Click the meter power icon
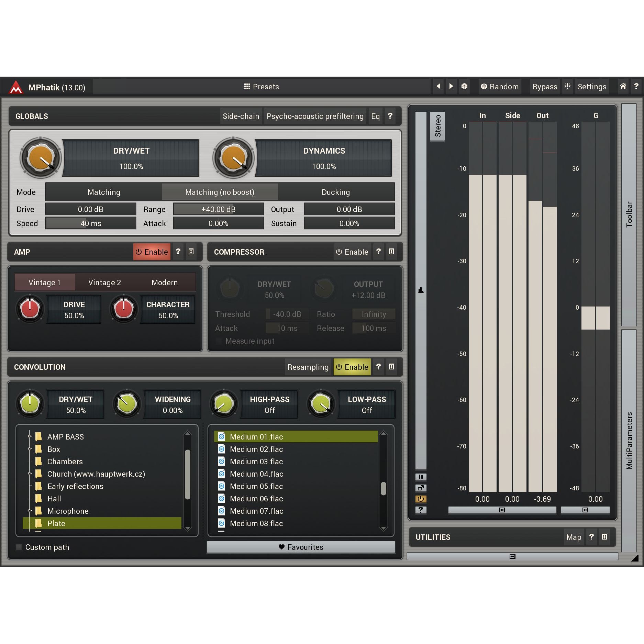644x644 pixels. point(421,499)
